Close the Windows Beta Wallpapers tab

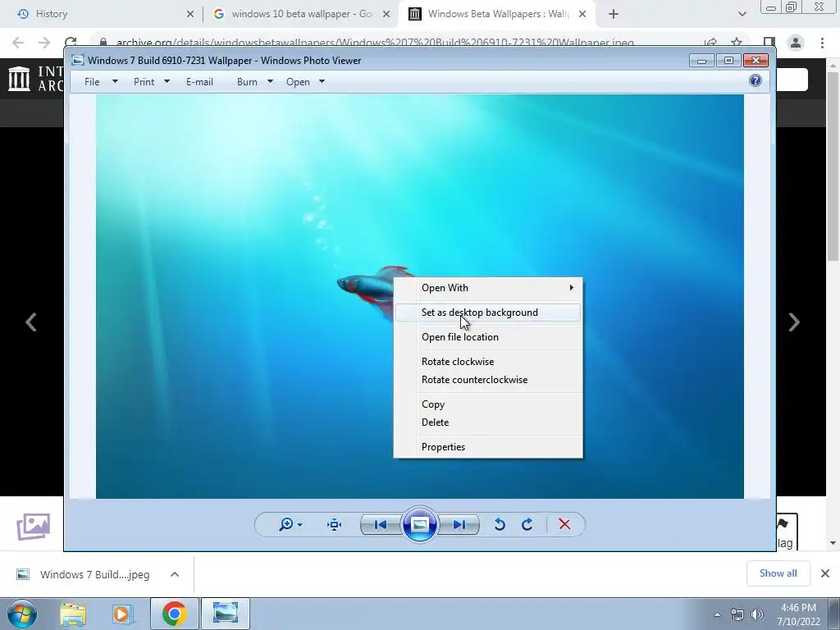[582, 14]
